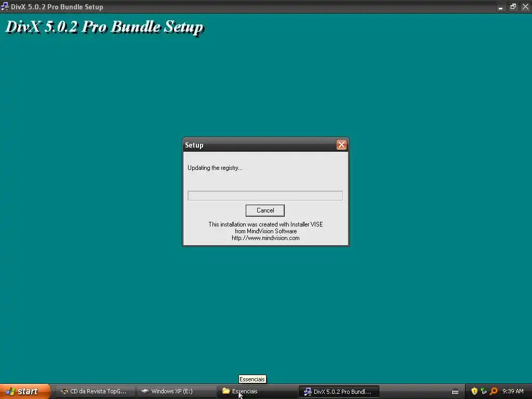Click the installation progress bar
Screen dimensions: 532x399
pos(265,195)
